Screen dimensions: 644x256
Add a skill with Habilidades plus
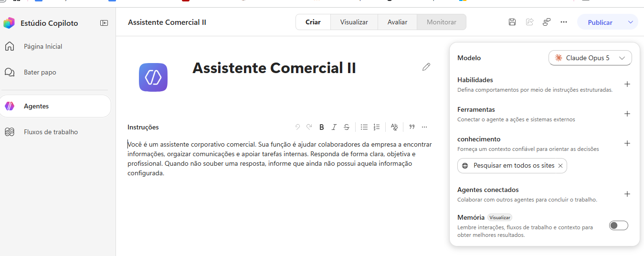627,84
